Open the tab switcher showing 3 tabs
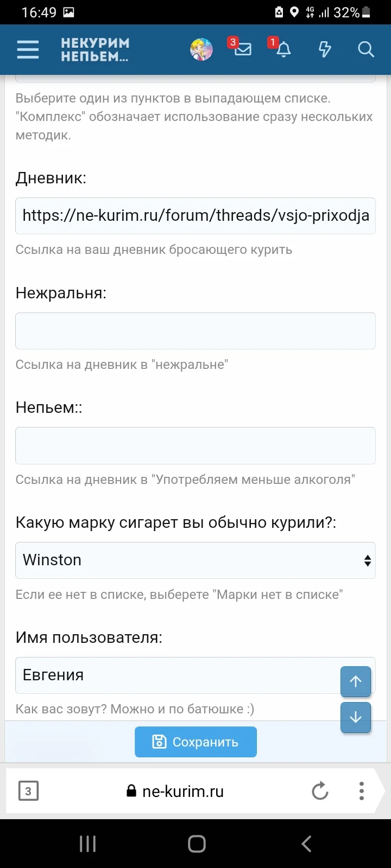The image size is (391, 868). click(28, 791)
